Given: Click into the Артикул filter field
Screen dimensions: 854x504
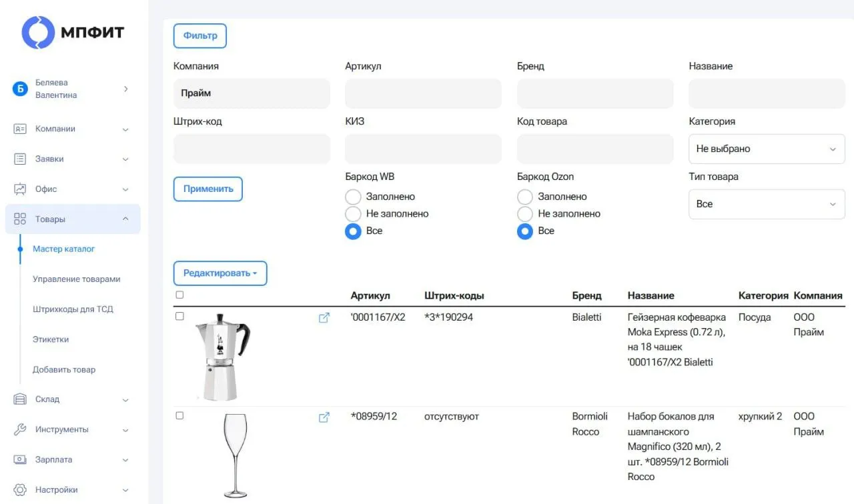Looking at the screenshot, I should click(423, 93).
